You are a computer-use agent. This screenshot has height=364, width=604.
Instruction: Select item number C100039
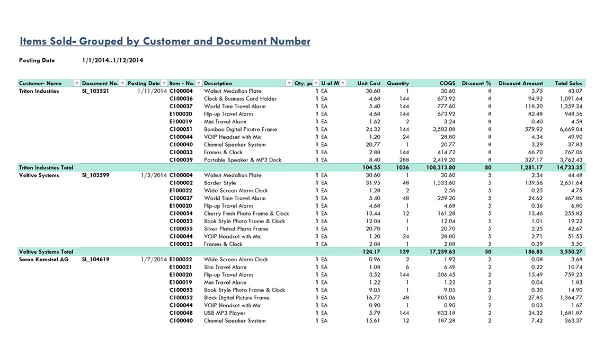click(x=181, y=160)
